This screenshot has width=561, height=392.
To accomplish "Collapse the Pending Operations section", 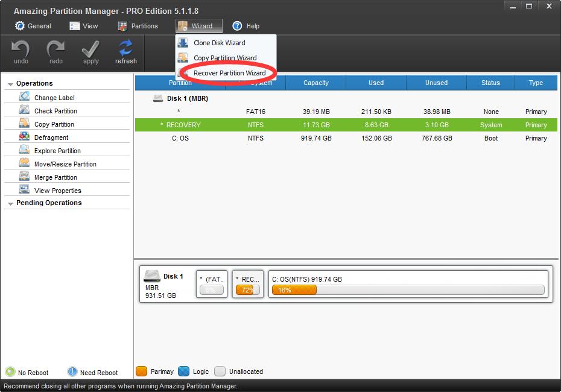I will tap(10, 203).
